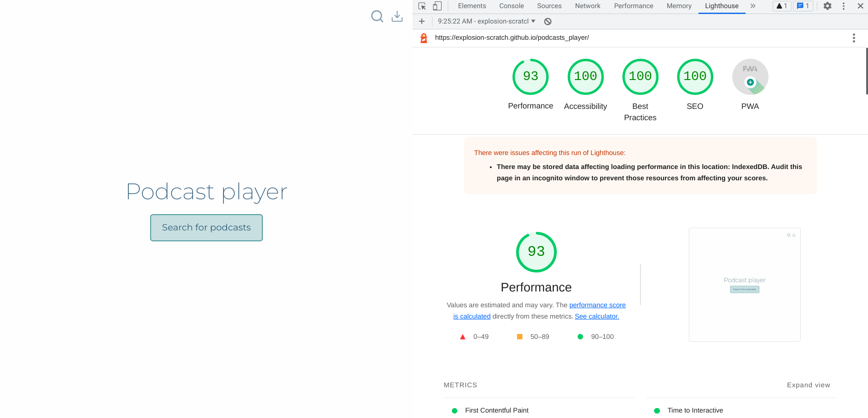Image resolution: width=868 pixels, height=418 pixels.
Task: Click the METRICS section label
Action: [460, 385]
